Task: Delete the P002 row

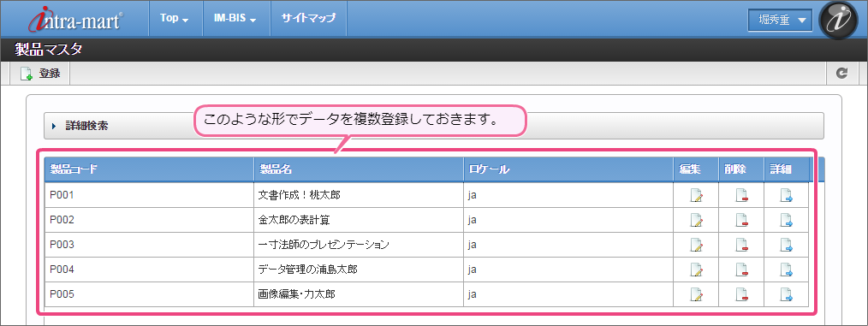Action: [x=741, y=220]
